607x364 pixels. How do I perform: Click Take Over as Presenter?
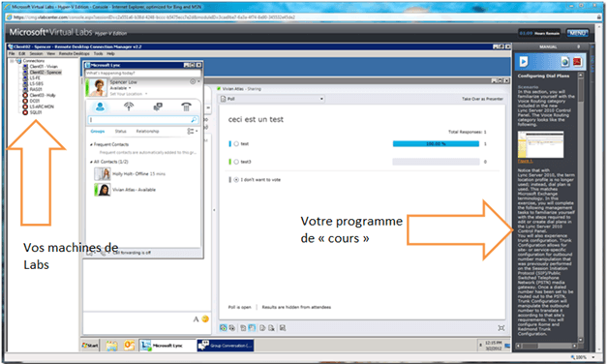coord(482,99)
